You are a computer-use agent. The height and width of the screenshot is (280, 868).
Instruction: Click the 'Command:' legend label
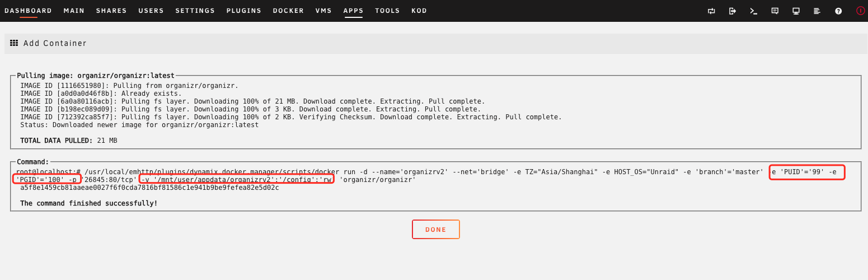[33, 161]
